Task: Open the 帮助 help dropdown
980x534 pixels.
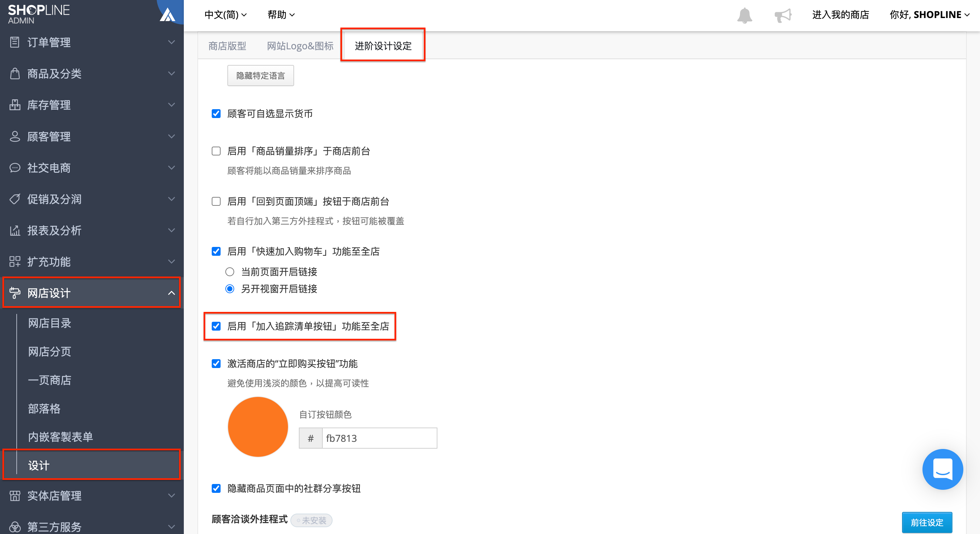Action: pyautogui.click(x=281, y=15)
